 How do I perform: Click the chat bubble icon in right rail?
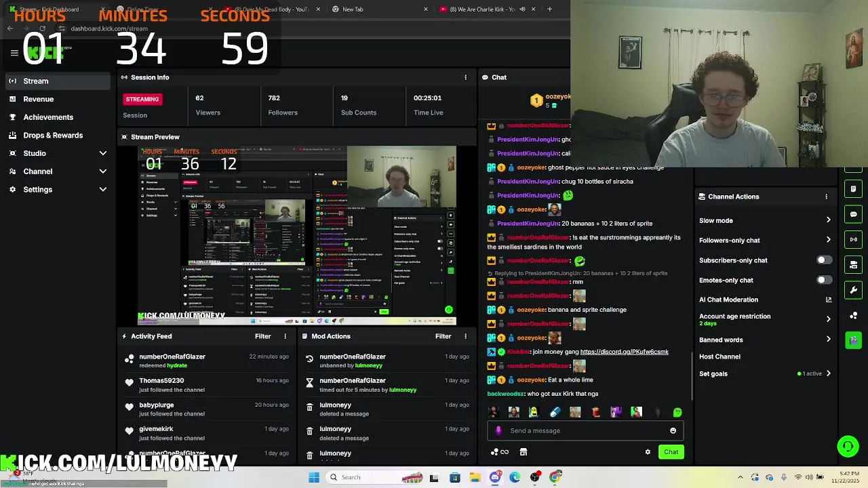[x=854, y=214]
